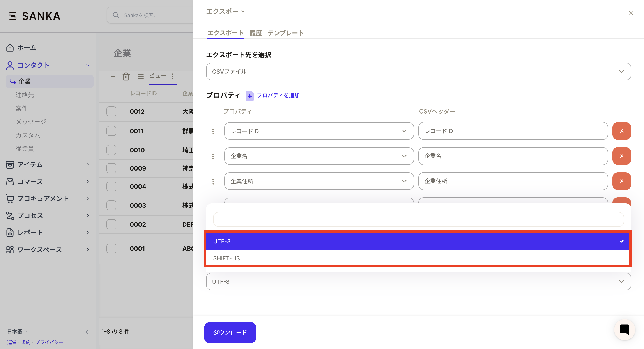The image size is (644, 349).
Task: Click the ダウンロード button
Action: pyautogui.click(x=230, y=333)
